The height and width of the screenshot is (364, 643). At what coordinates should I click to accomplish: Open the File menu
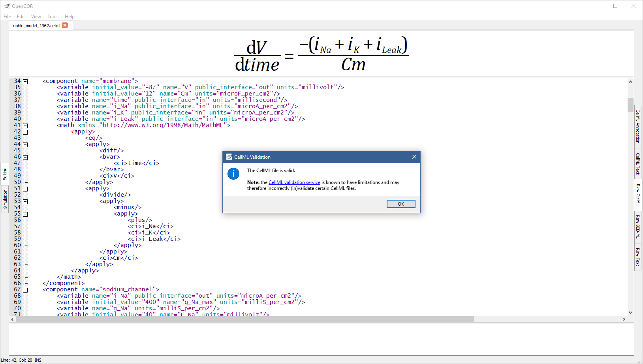[7, 17]
